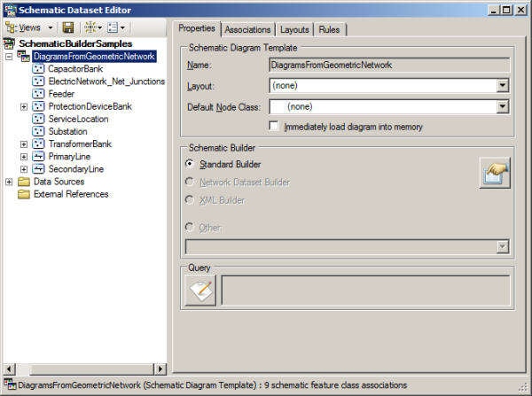Open the Layout dropdown
The width and height of the screenshot is (532, 396).
click(502, 86)
